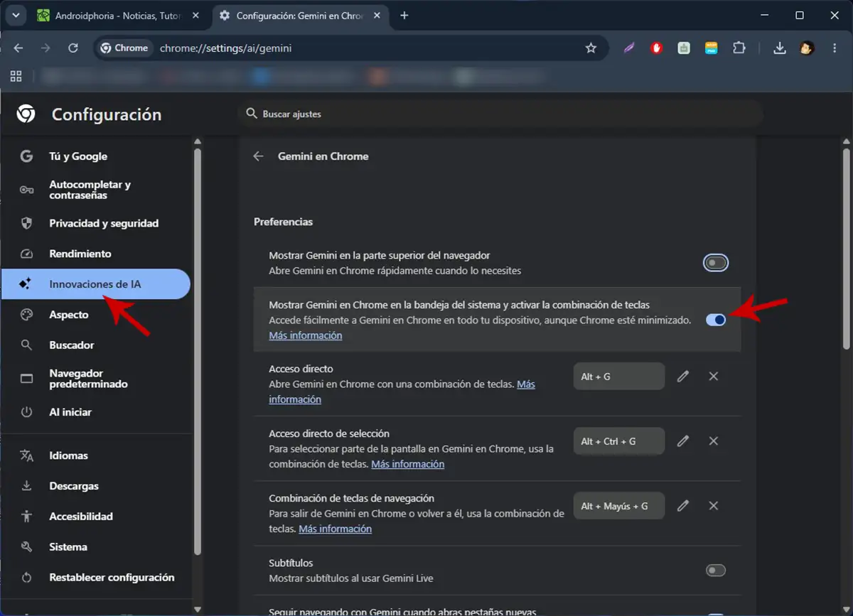Toggle Mostrar Gemini en la parte superior

tap(716, 264)
